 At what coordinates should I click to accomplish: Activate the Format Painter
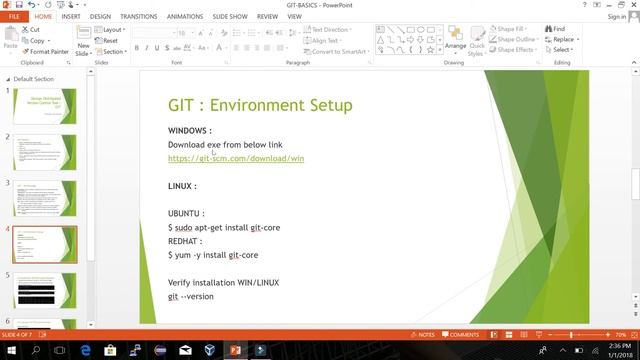[45, 51]
